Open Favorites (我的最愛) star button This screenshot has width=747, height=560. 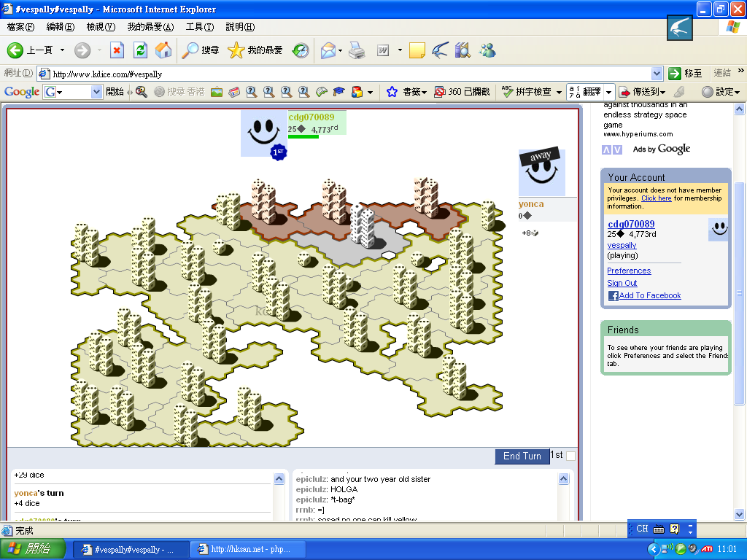pyautogui.click(x=255, y=50)
